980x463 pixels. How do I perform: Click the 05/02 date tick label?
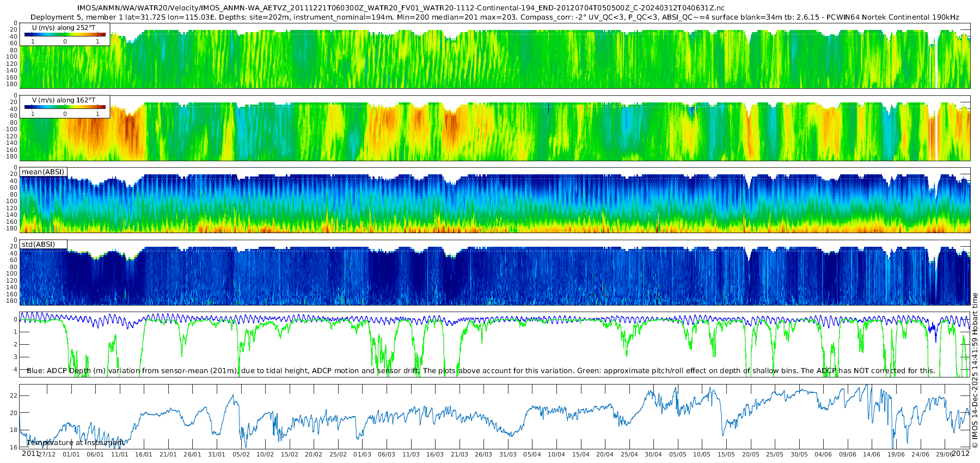[241, 455]
